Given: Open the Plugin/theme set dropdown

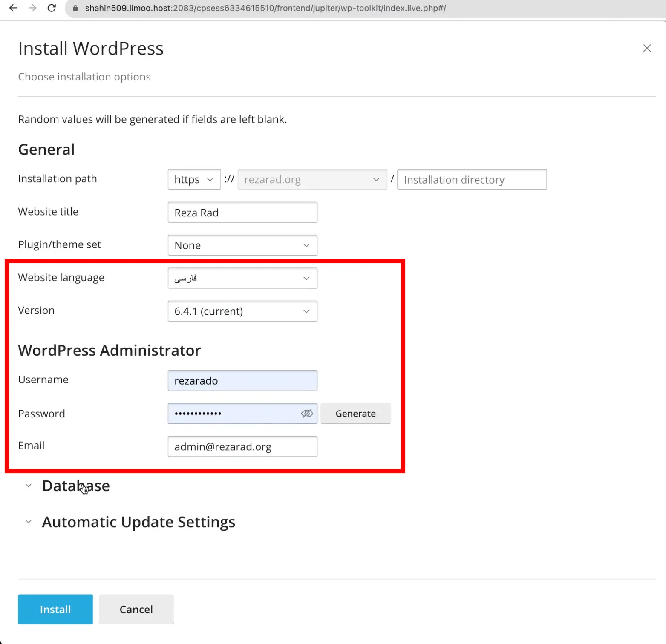Looking at the screenshot, I should [x=242, y=245].
